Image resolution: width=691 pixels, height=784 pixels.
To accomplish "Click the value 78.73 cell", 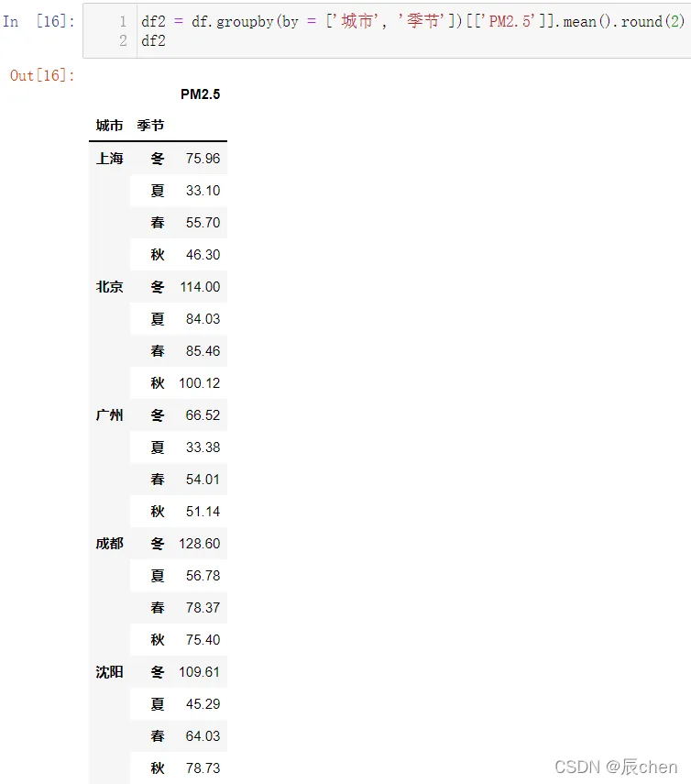I will (x=203, y=768).
